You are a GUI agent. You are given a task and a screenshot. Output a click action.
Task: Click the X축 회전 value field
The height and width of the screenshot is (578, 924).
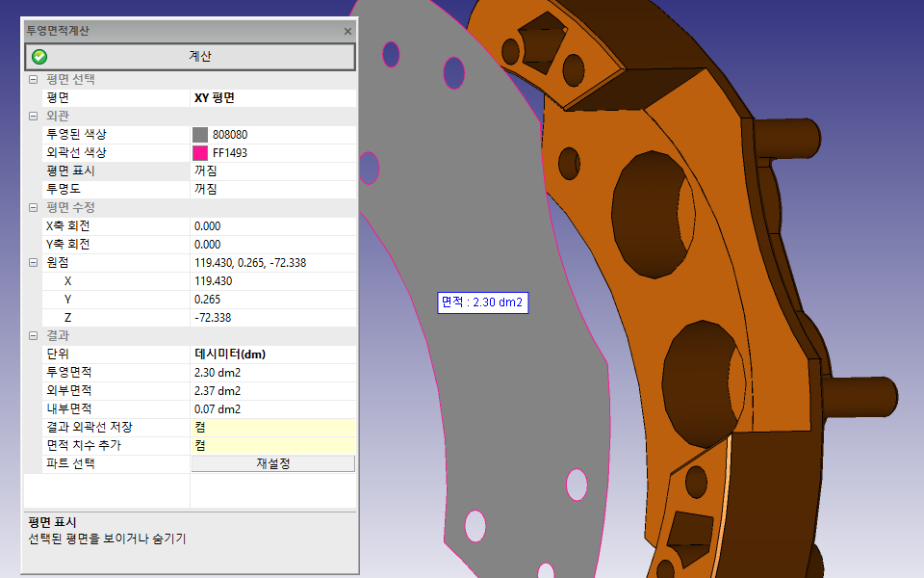pos(272,225)
